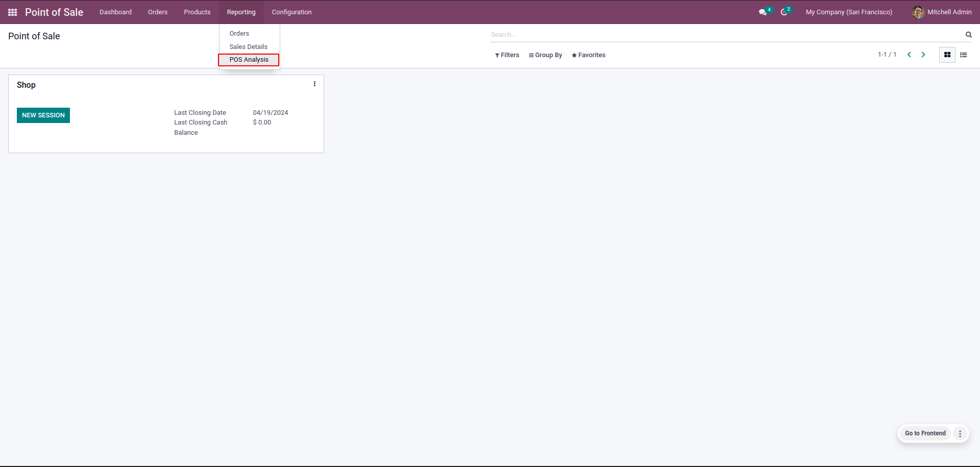The image size is (980, 467).
Task: Click the $ 0.00 cash balance value
Action: [262, 122]
